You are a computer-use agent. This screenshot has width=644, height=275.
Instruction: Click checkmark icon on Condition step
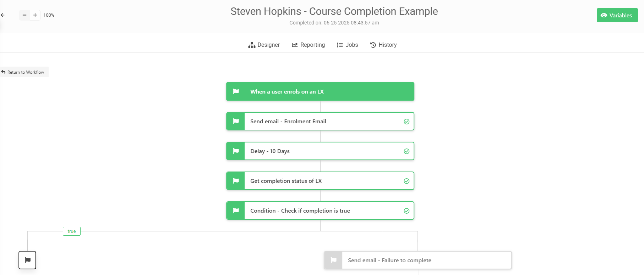(x=406, y=211)
